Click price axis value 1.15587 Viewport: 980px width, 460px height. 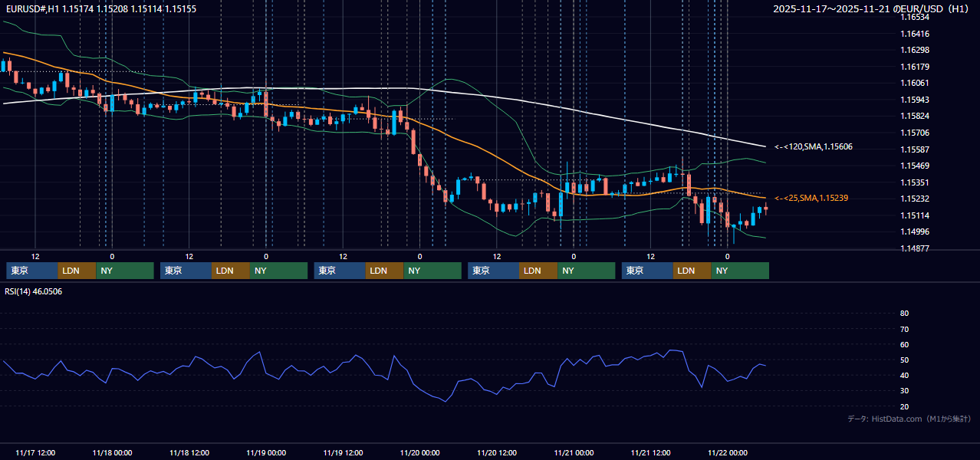(x=915, y=149)
